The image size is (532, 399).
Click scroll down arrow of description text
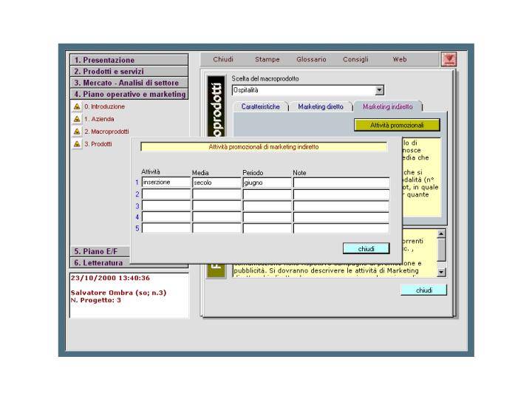tap(441, 272)
